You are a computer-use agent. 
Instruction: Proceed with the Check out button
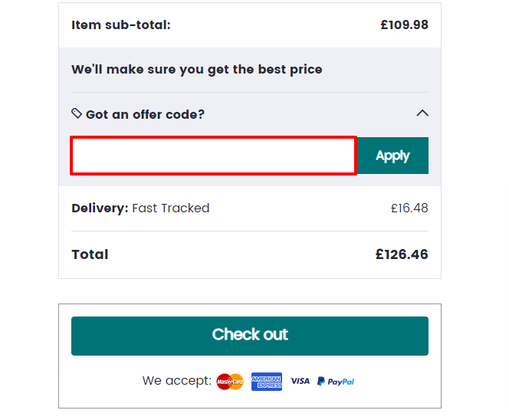click(250, 336)
